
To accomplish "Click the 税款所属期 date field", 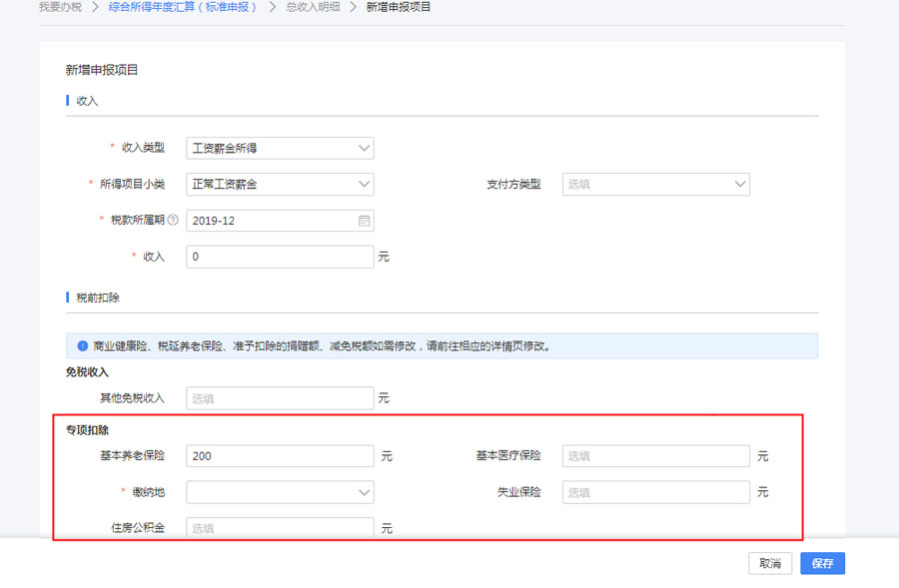I will (270, 221).
